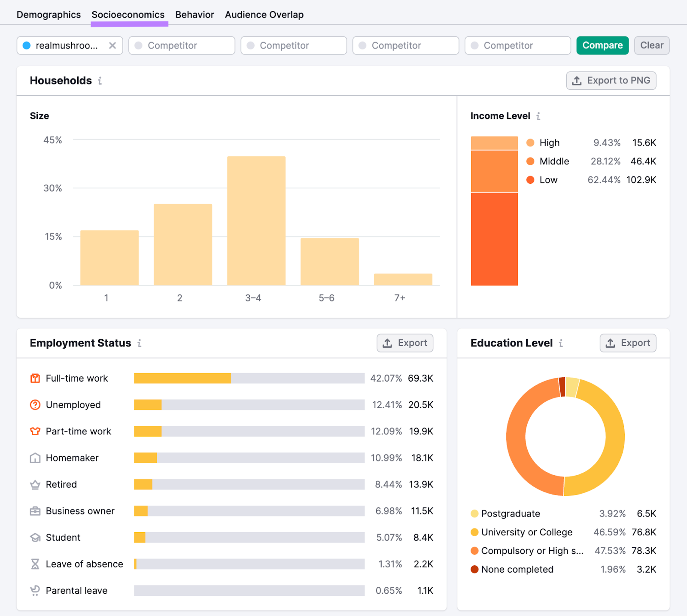Click the 42.07% Full-time work value

(x=386, y=378)
